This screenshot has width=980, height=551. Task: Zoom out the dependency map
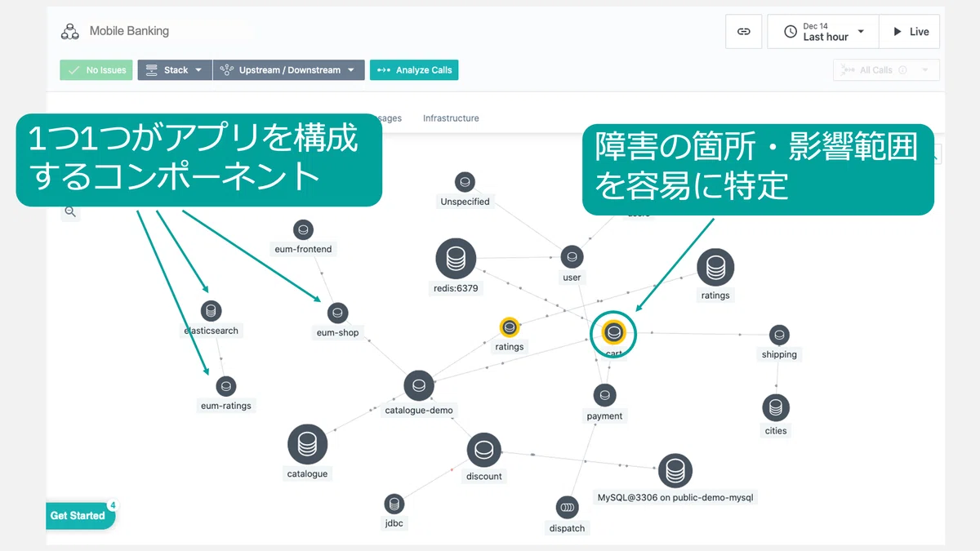71,212
